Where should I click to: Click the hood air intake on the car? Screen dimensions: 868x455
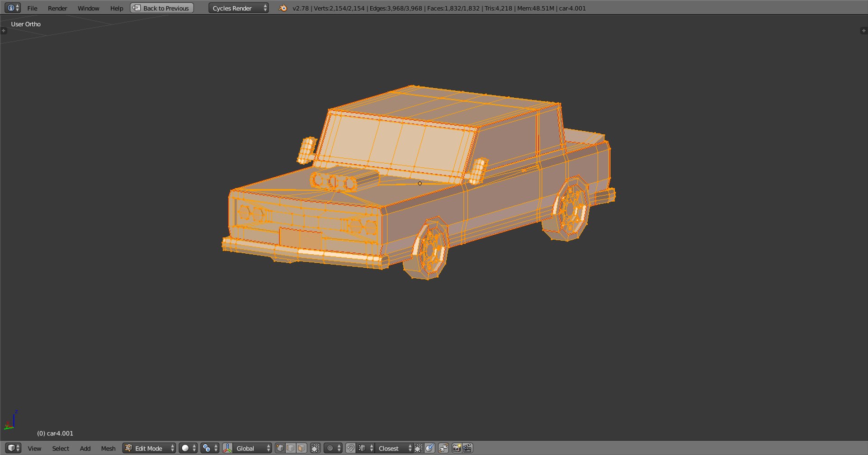click(344, 179)
